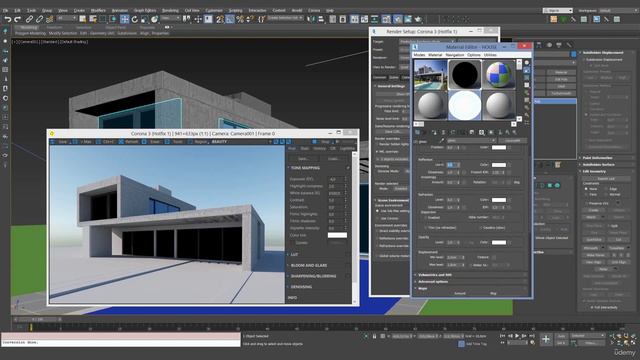Select the Select and Link tool

[x=29, y=19]
